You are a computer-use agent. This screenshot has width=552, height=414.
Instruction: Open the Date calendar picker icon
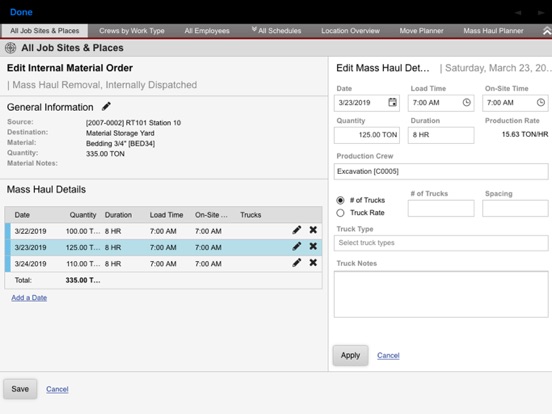point(392,102)
